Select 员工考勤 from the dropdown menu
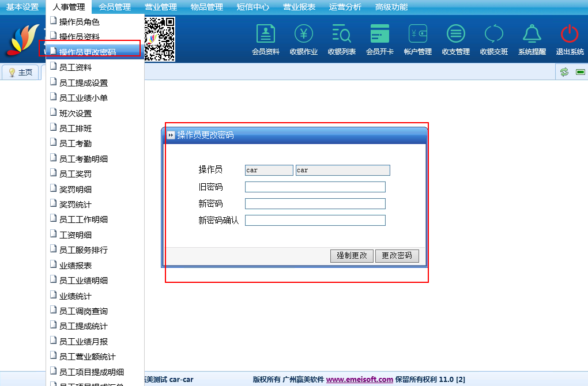The image size is (588, 386). click(76, 143)
